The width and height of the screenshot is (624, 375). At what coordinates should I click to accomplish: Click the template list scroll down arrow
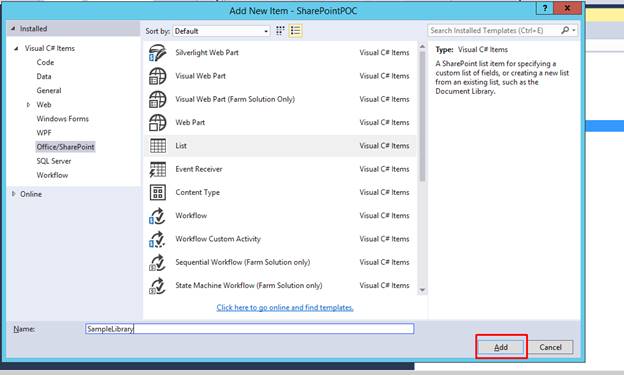pos(423,290)
